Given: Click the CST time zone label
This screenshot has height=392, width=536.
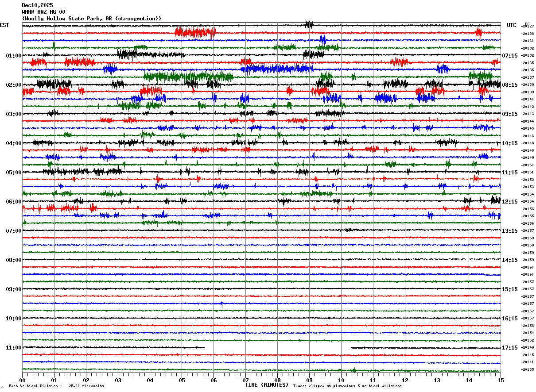Looking at the screenshot, I should (4, 25).
